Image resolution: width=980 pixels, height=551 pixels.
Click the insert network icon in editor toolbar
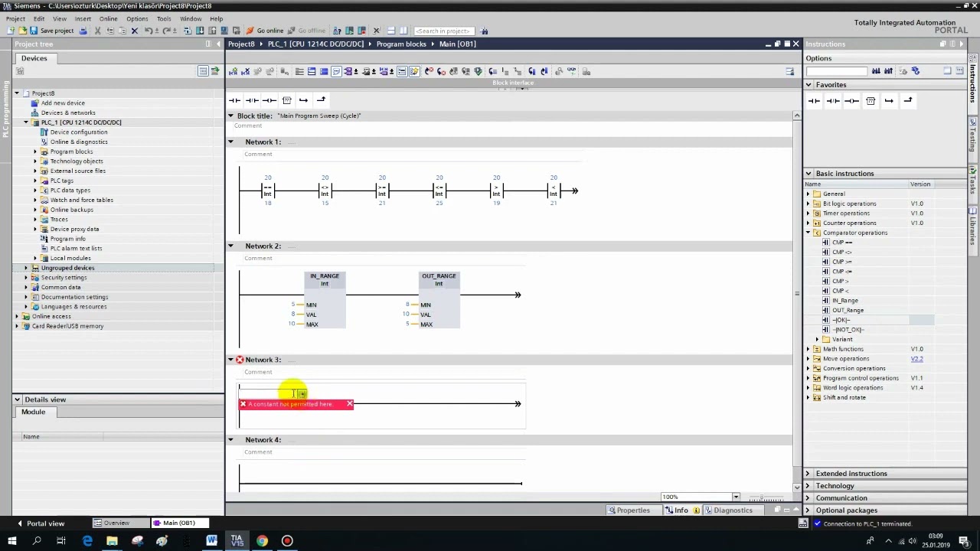234,71
